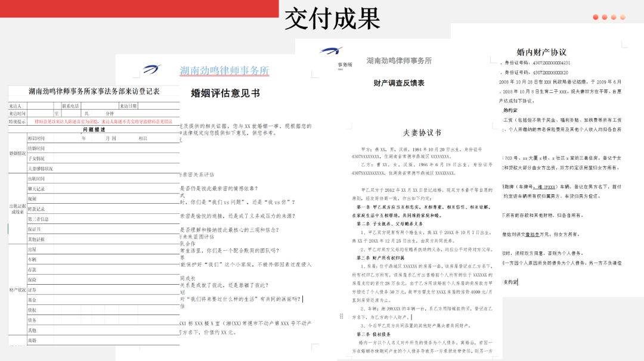Image resolution: width=644 pixels, height=361 pixels.
Task: Click the third orange gradient dot
Action: point(614,17)
